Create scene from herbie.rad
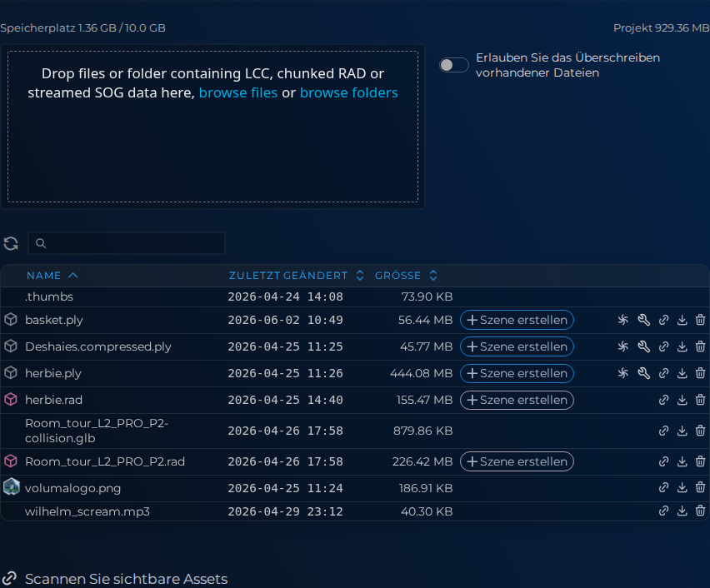This screenshot has height=588, width=710. pyautogui.click(x=517, y=400)
